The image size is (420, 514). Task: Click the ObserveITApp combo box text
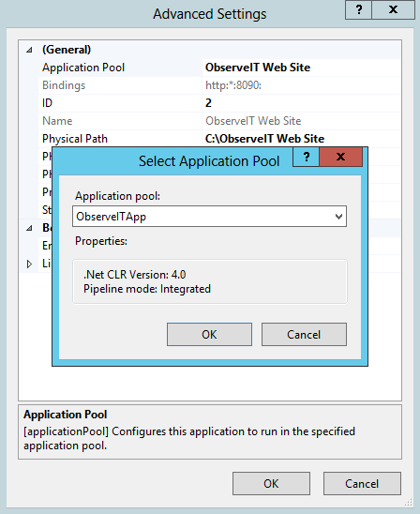click(x=111, y=217)
